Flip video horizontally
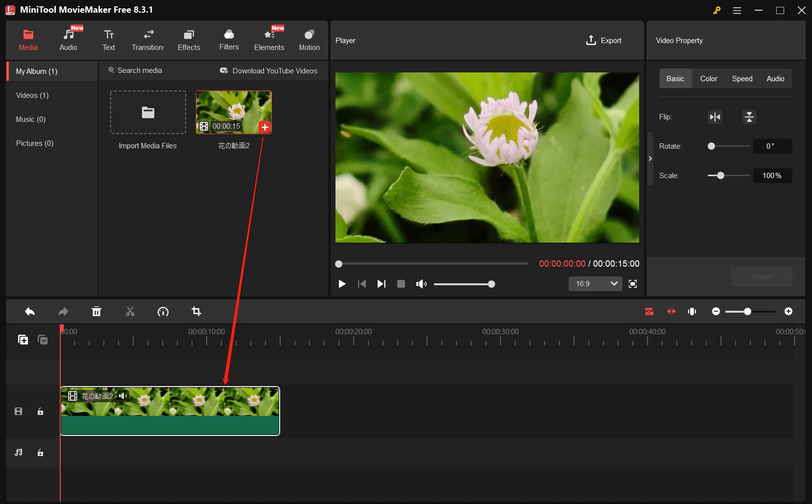812x504 pixels. coord(715,117)
